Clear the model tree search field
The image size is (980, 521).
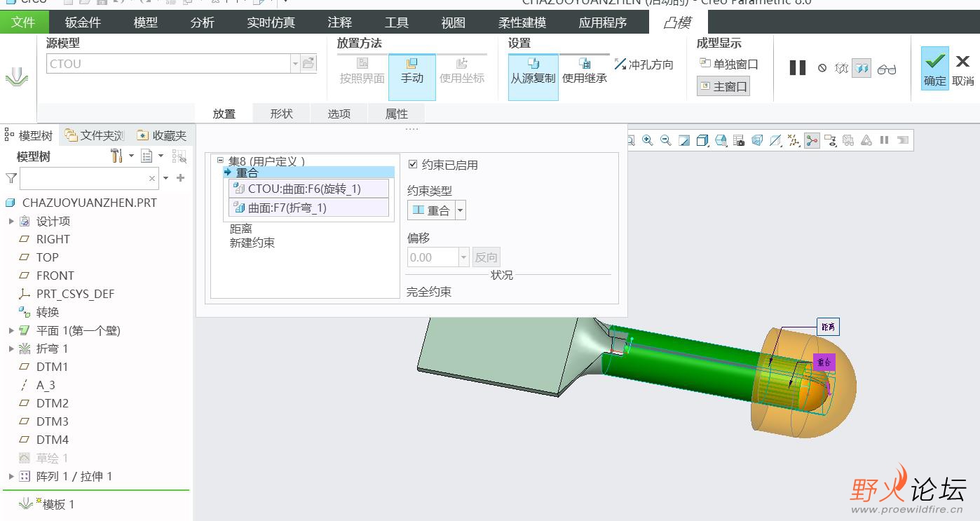[152, 179]
